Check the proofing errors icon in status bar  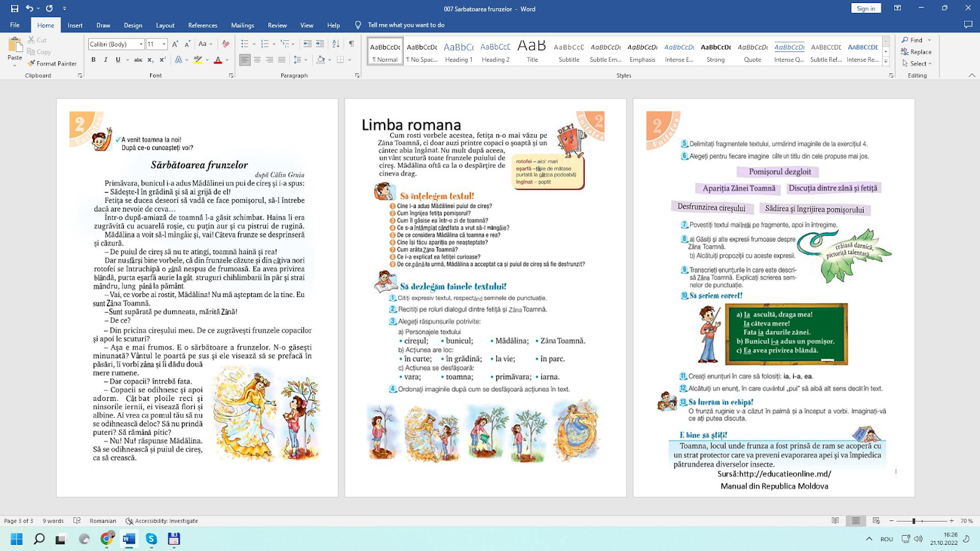tap(77, 521)
